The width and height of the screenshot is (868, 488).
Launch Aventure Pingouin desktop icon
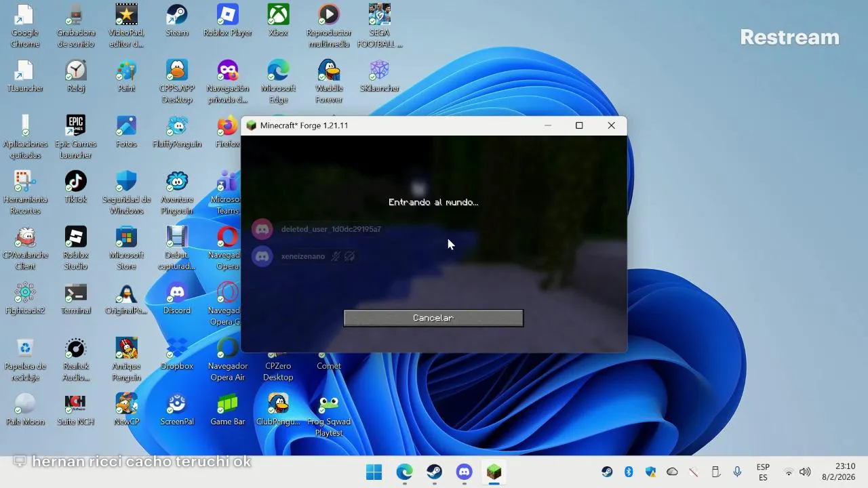tap(177, 192)
